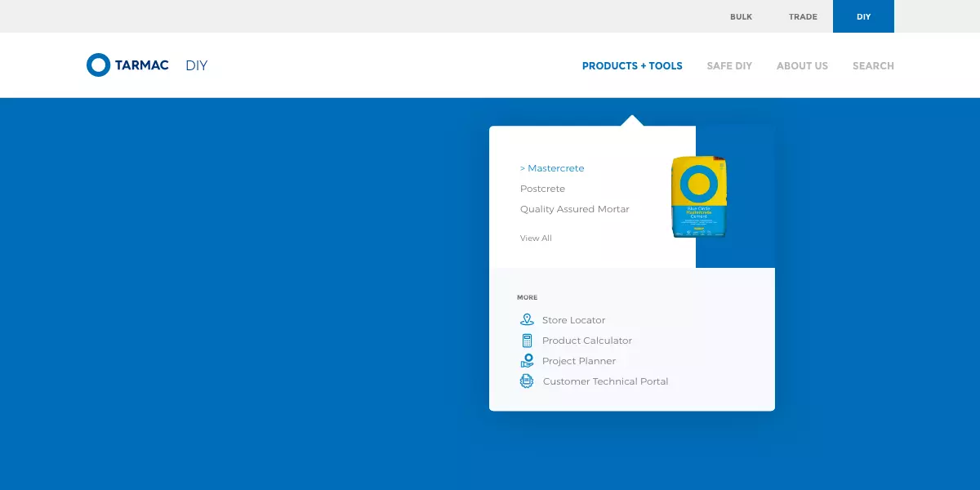
Task: Open Quality Assured Mortar link
Action: click(x=575, y=209)
